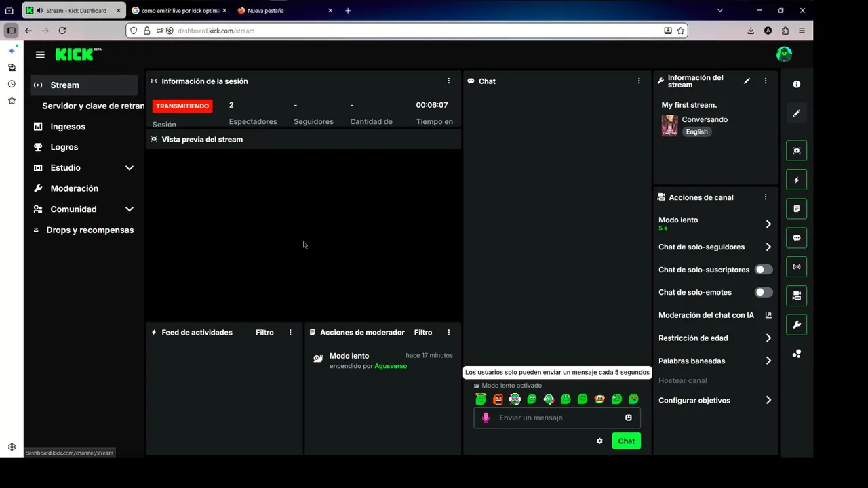Toggle the session info broadcast icon
The height and width of the screenshot is (488, 868).
click(797, 267)
